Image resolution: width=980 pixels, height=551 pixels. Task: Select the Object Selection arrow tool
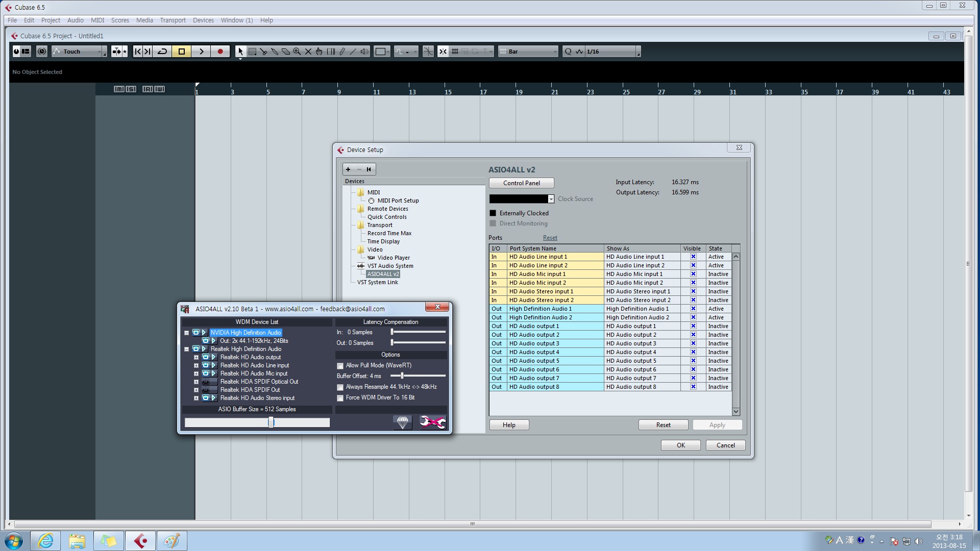(x=240, y=52)
